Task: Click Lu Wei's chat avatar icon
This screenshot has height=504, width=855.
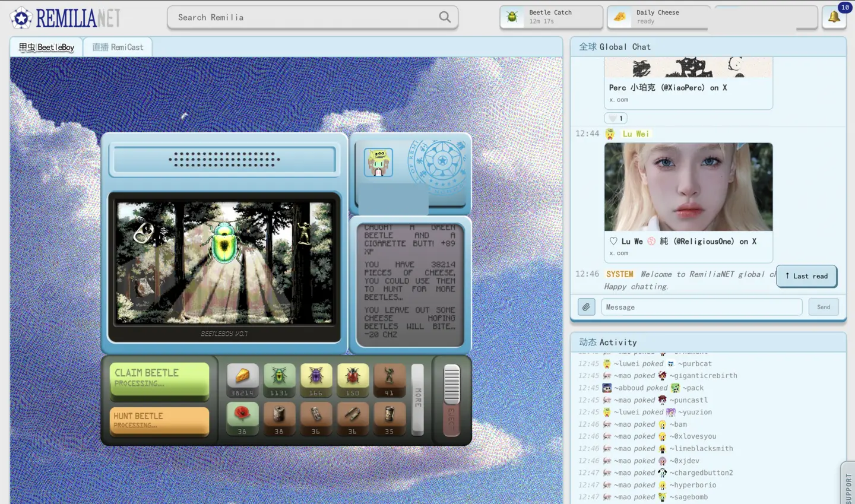Action: click(x=610, y=134)
